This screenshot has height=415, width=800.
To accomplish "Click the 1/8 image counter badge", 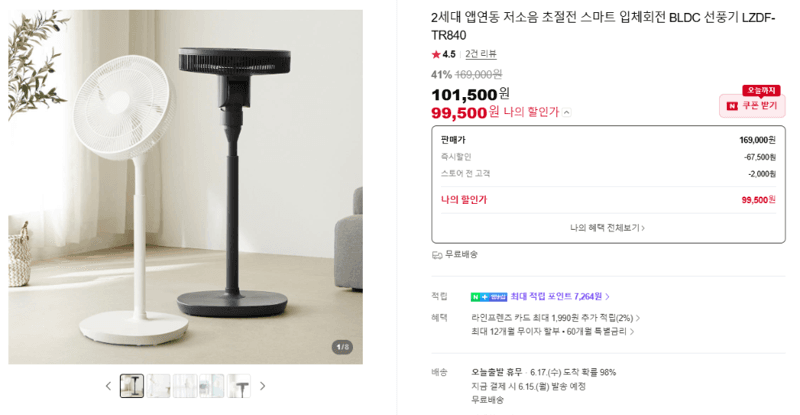I will (342, 347).
